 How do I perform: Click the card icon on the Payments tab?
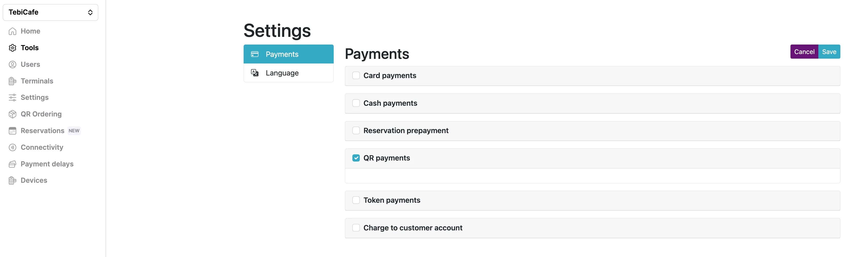click(255, 54)
